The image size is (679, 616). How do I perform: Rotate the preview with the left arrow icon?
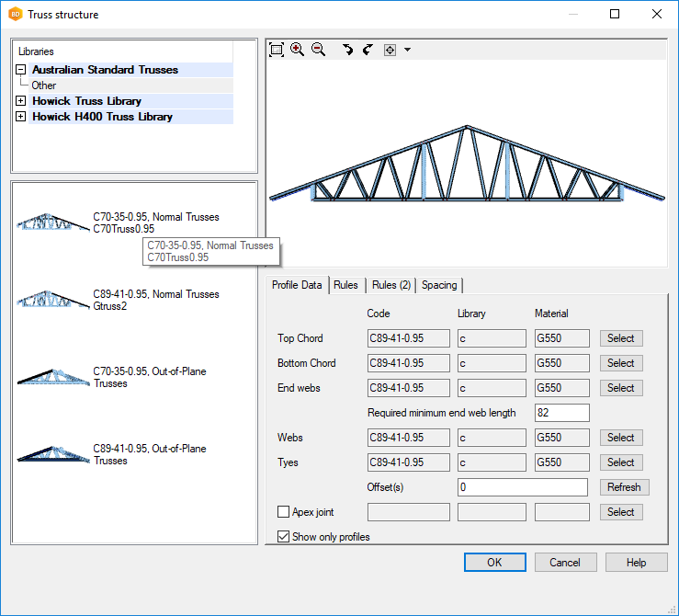347,50
